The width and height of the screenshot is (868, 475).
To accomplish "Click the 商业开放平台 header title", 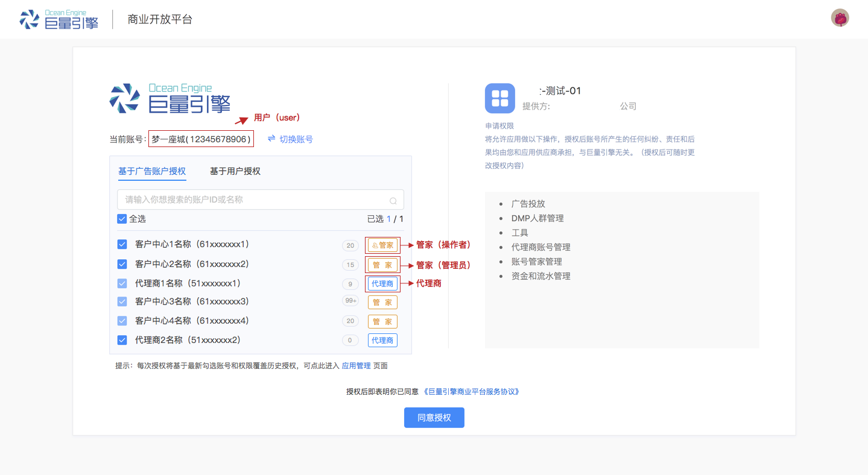I will point(160,19).
